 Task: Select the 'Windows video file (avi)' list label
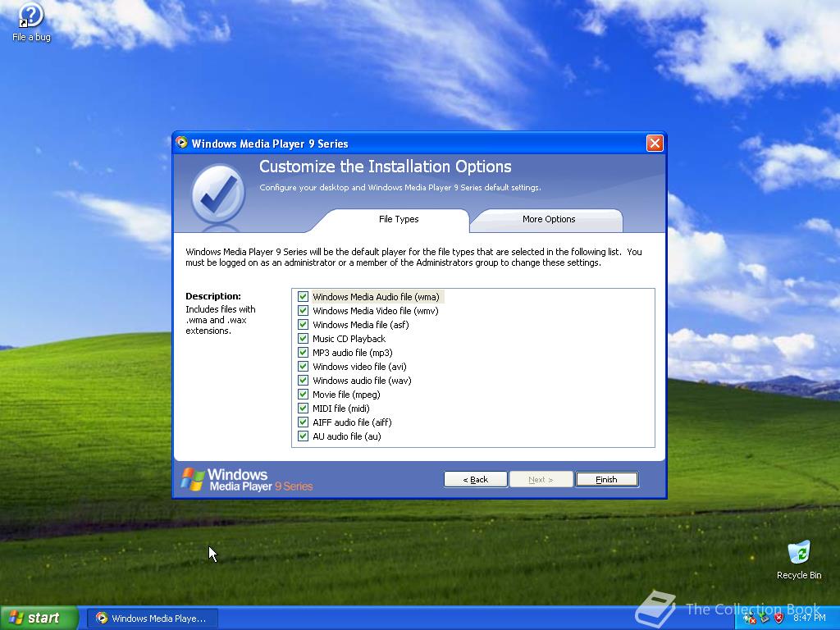click(x=359, y=367)
